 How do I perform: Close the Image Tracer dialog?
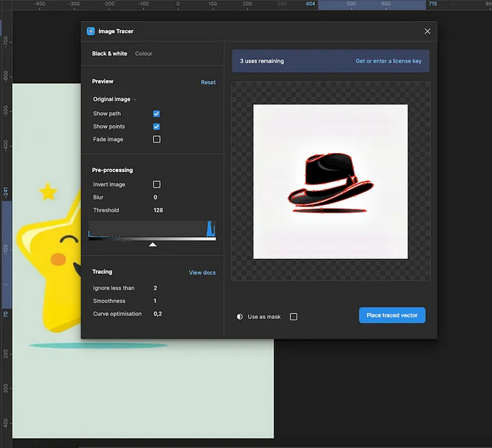point(427,31)
